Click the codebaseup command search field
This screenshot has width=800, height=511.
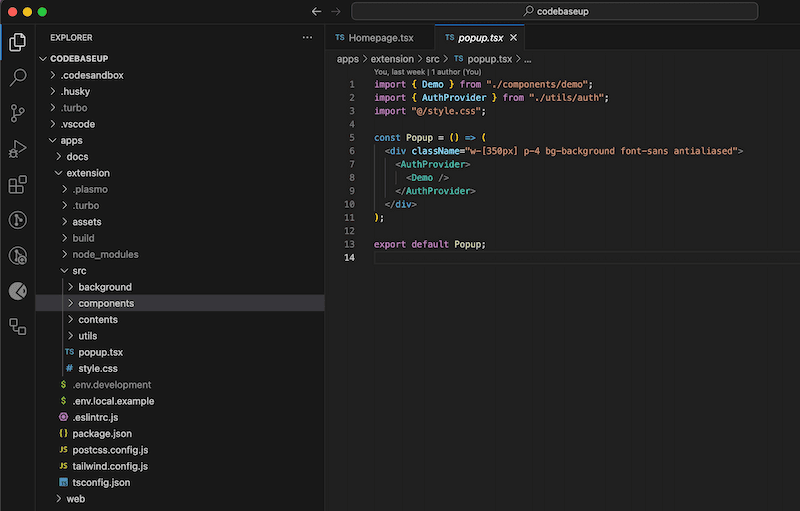click(555, 11)
